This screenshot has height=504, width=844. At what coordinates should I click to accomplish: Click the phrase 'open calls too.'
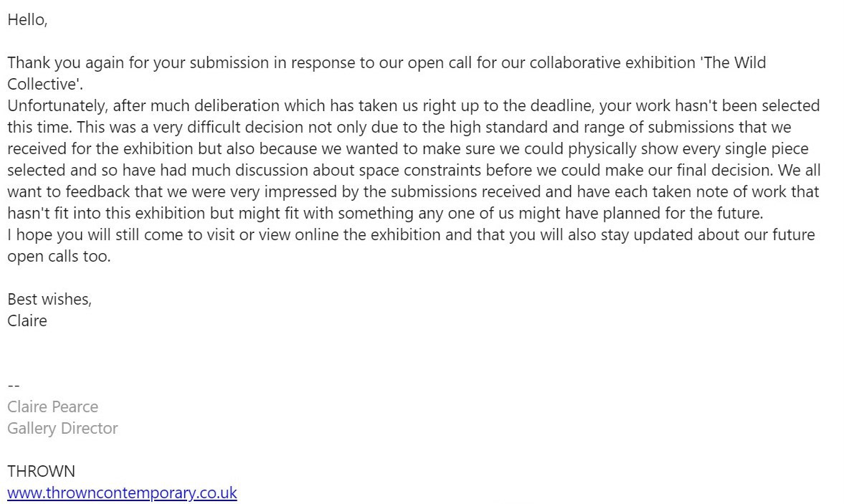pyautogui.click(x=60, y=257)
